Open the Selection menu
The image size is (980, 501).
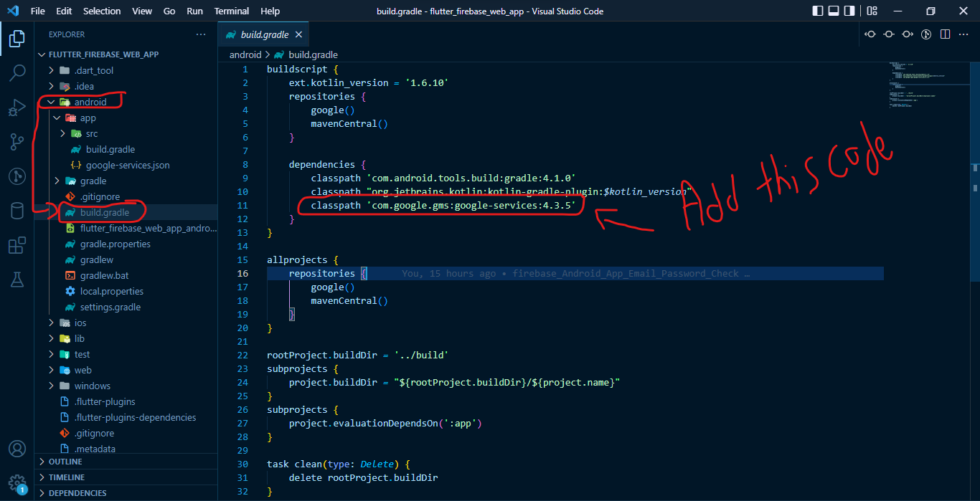[102, 11]
